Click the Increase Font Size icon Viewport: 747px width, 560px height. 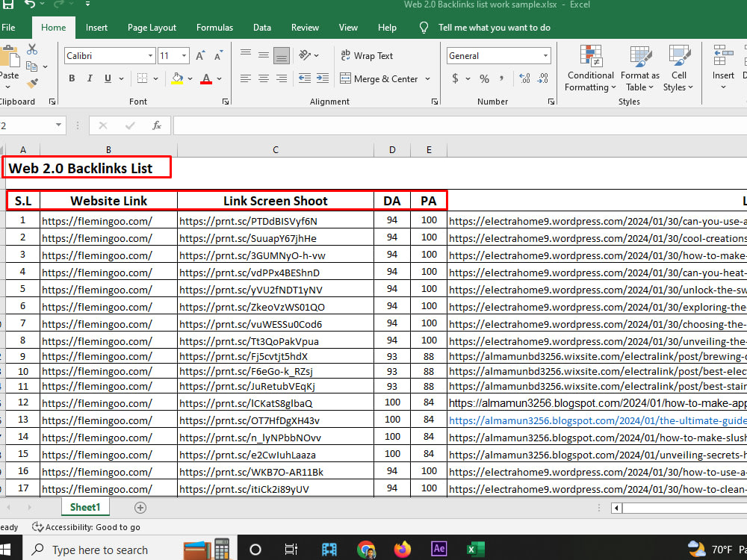[200, 56]
